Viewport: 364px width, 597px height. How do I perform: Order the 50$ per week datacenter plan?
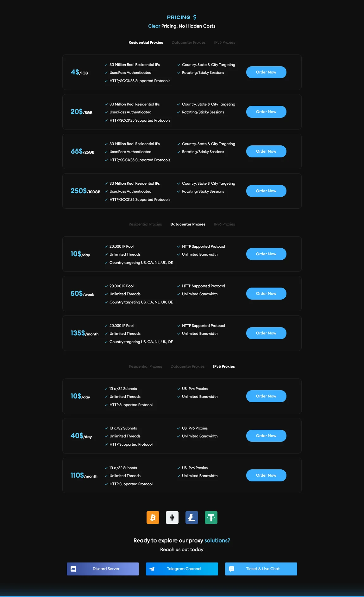coord(266,294)
